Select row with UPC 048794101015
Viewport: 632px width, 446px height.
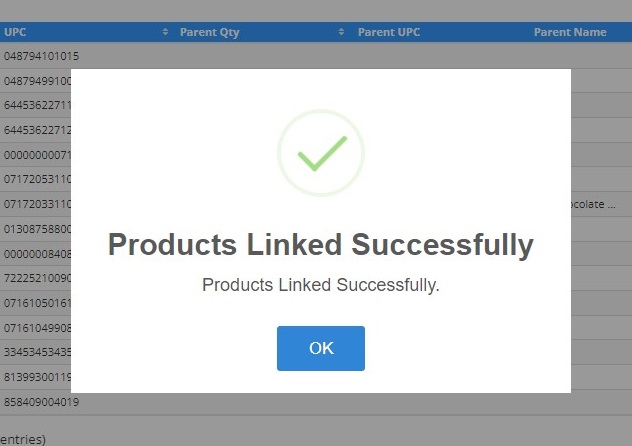[316, 56]
